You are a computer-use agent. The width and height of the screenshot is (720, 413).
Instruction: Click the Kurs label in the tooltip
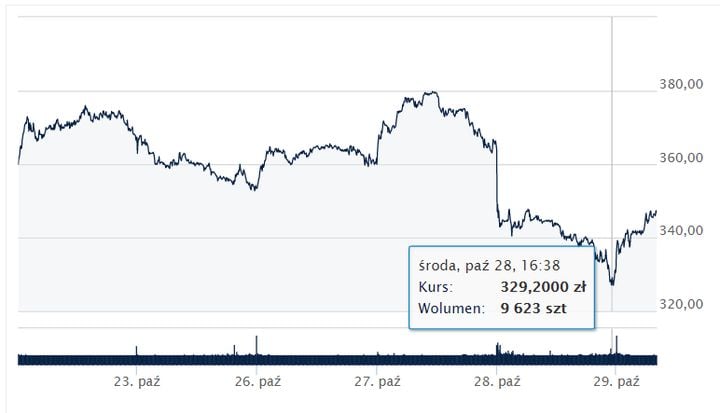coord(436,287)
